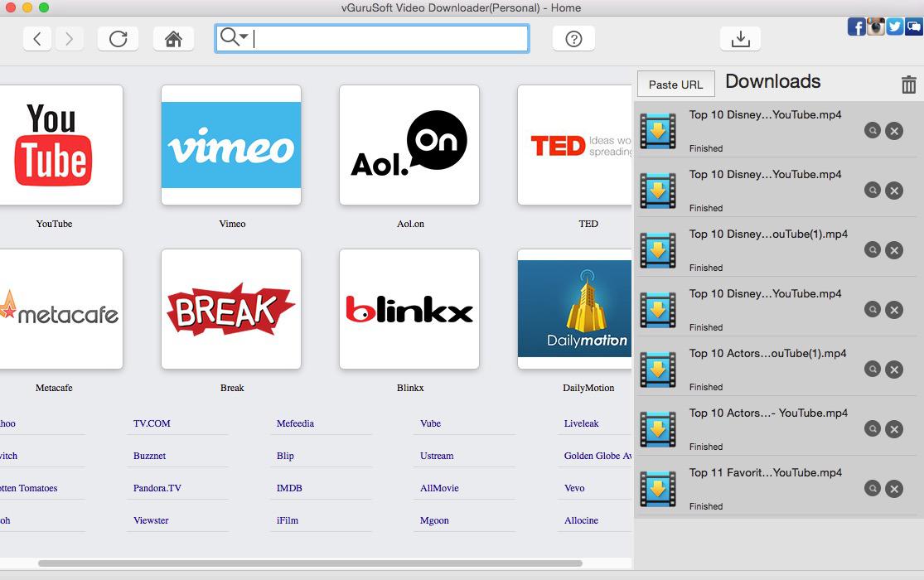Expand the search engine dropdown arrow
924x580 pixels.
click(x=244, y=36)
